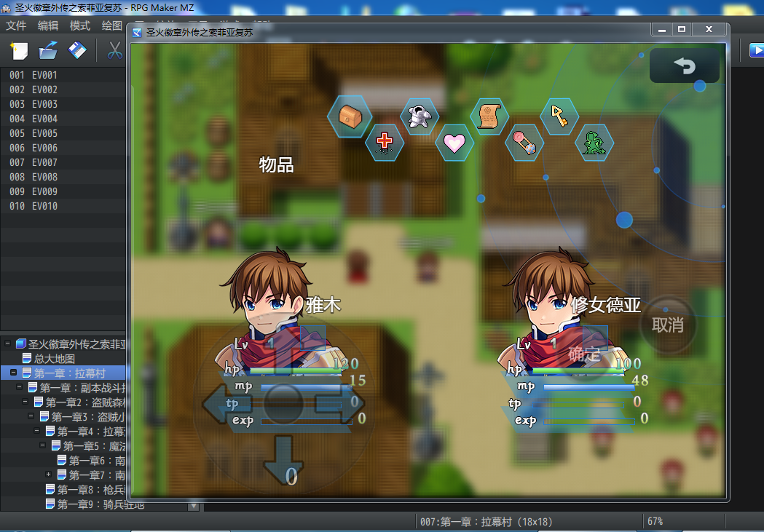Select the yellow cursor arrow hexagon icon
764x532 pixels.
click(559, 116)
